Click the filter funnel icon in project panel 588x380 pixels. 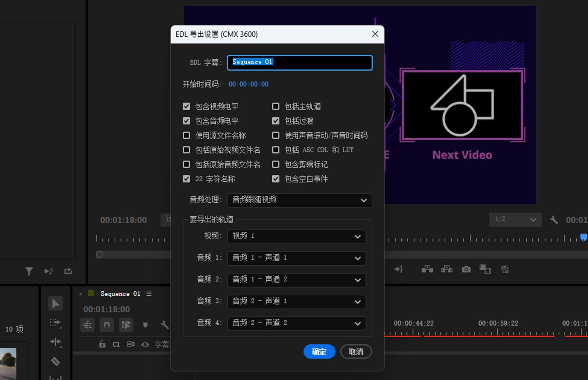(x=29, y=271)
